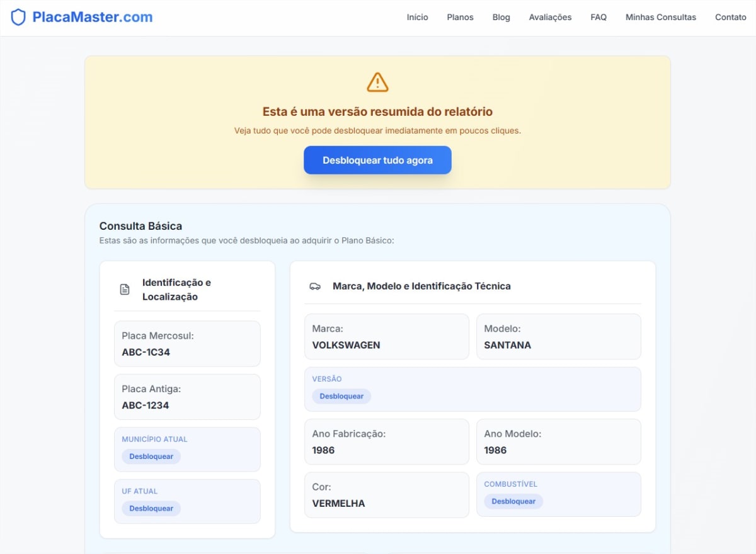Select the old plate value ABC-1234

pyautogui.click(x=146, y=405)
